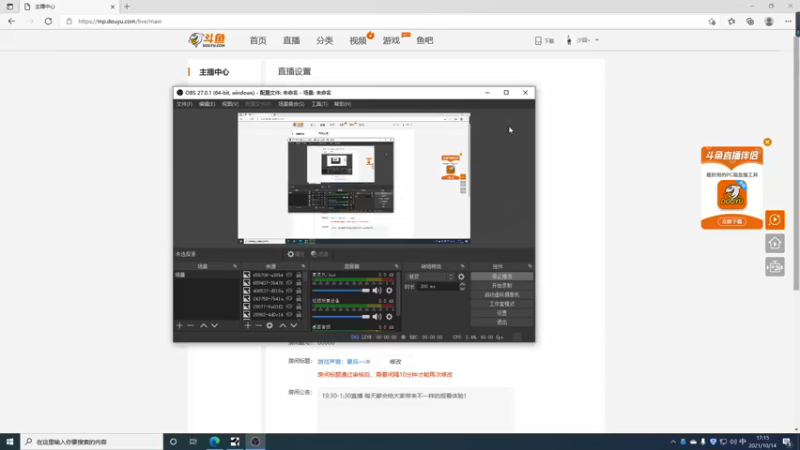The width and height of the screenshot is (800, 450).
Task: Open the browser settings and more (…) menu
Action: coord(788,21)
